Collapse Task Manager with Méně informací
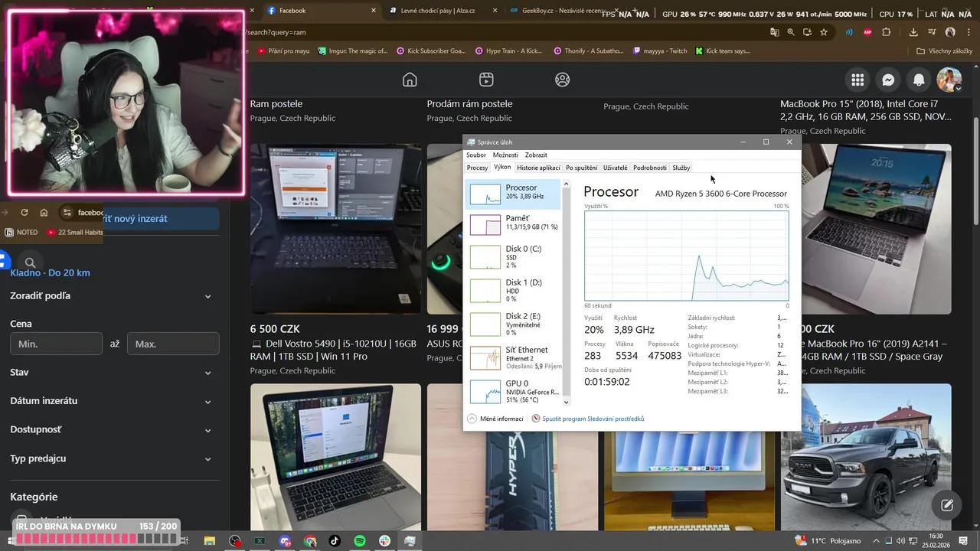Image resolution: width=980 pixels, height=551 pixels. [x=495, y=419]
